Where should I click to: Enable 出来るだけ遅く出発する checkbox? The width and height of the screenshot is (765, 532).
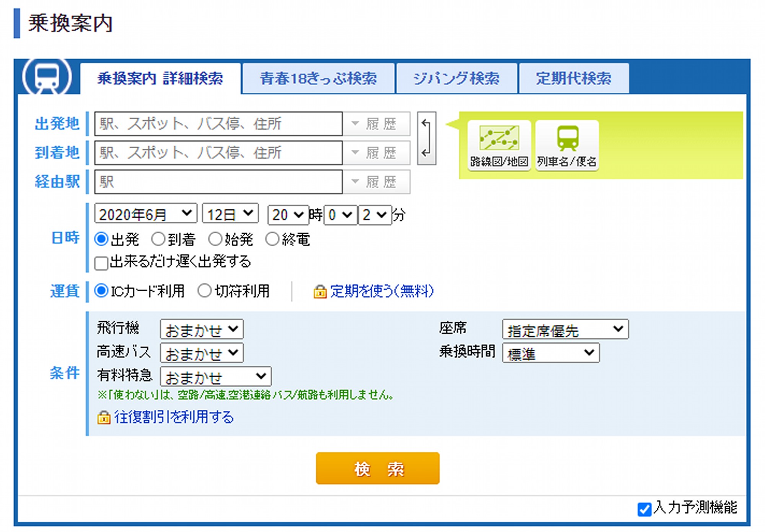tap(101, 263)
